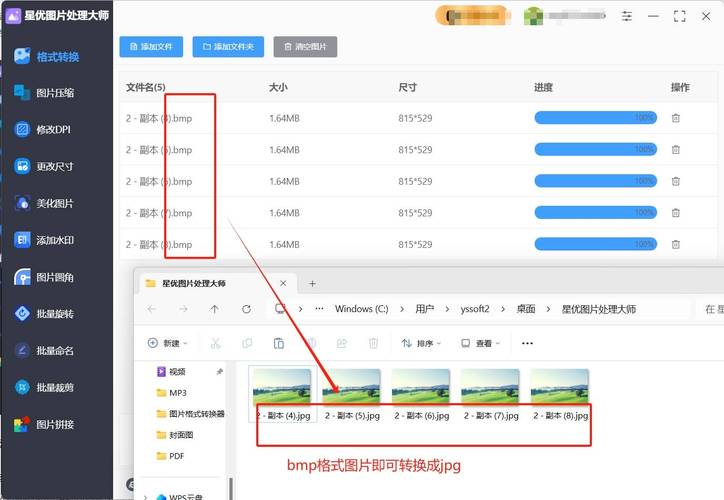Click progress bar of 副本 (6).bmp row
724x500 pixels.
596,181
